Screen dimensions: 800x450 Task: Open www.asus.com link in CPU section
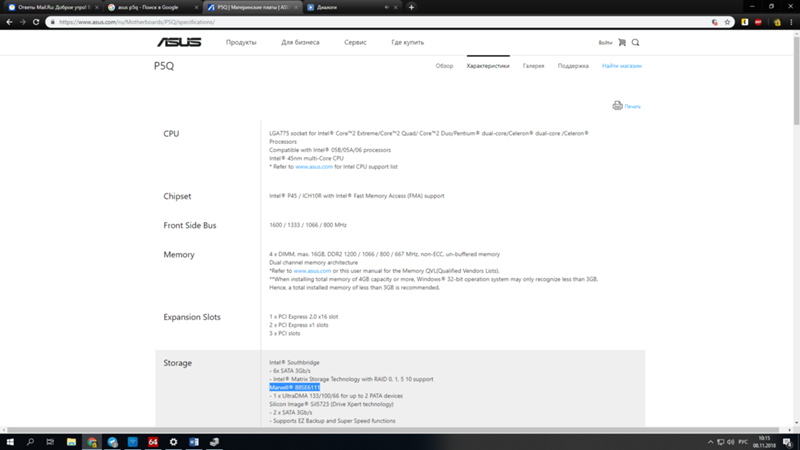pos(314,167)
